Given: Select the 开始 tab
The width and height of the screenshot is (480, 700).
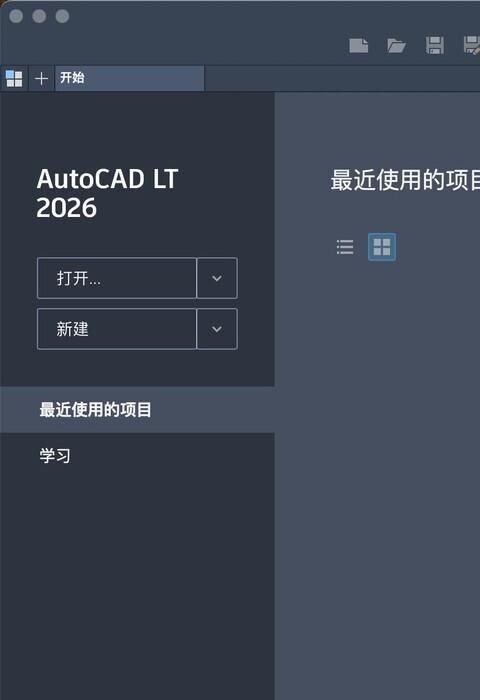Looking at the screenshot, I should pos(130,78).
